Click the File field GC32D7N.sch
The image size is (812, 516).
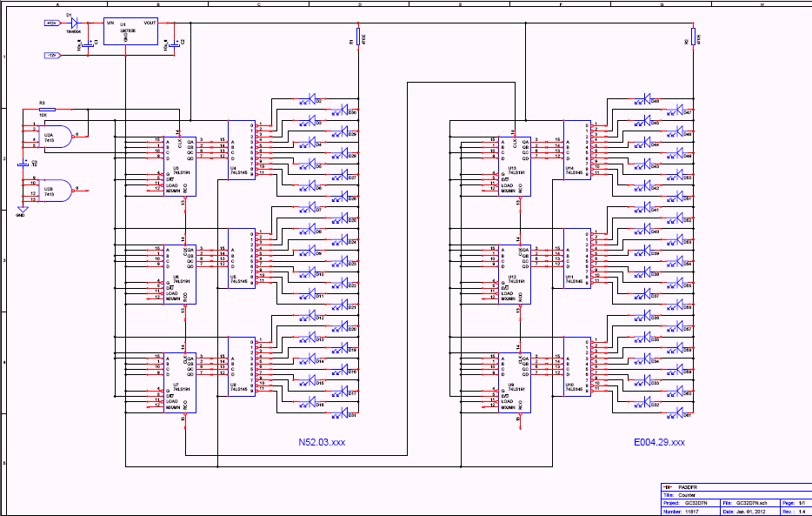click(753, 503)
